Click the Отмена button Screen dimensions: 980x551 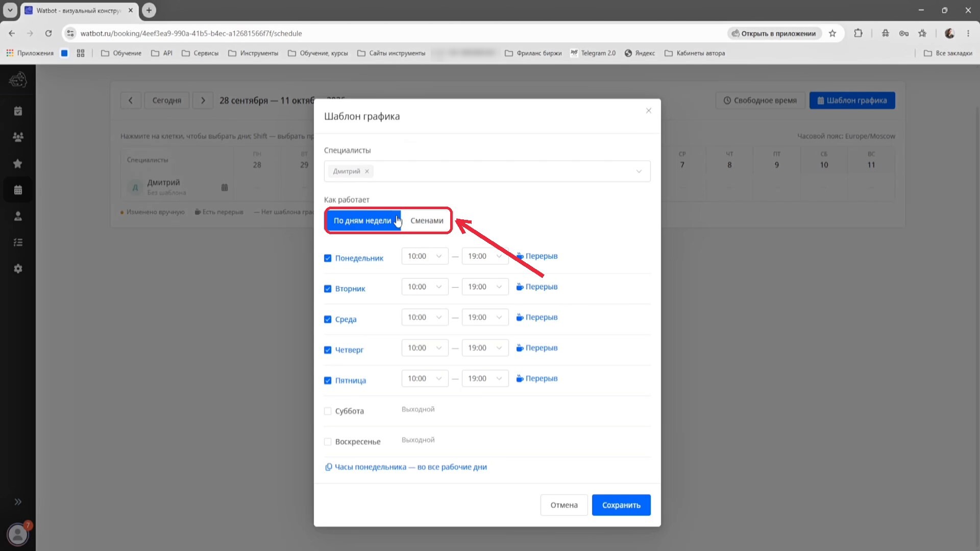click(564, 505)
